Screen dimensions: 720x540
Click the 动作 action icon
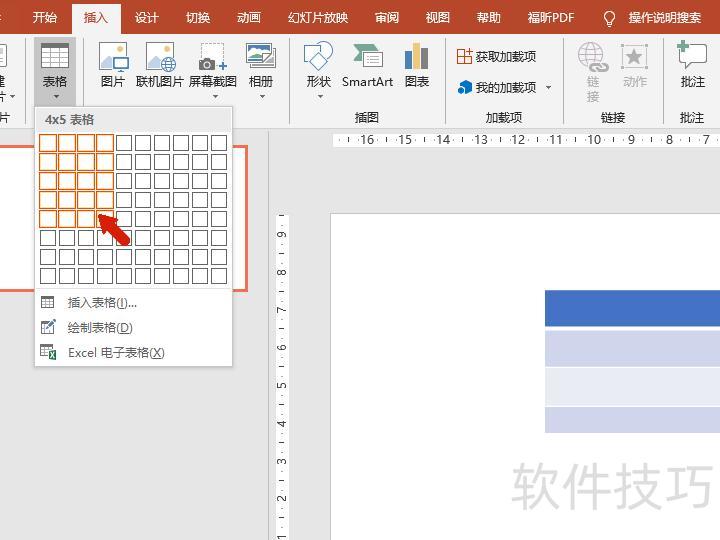(x=634, y=57)
